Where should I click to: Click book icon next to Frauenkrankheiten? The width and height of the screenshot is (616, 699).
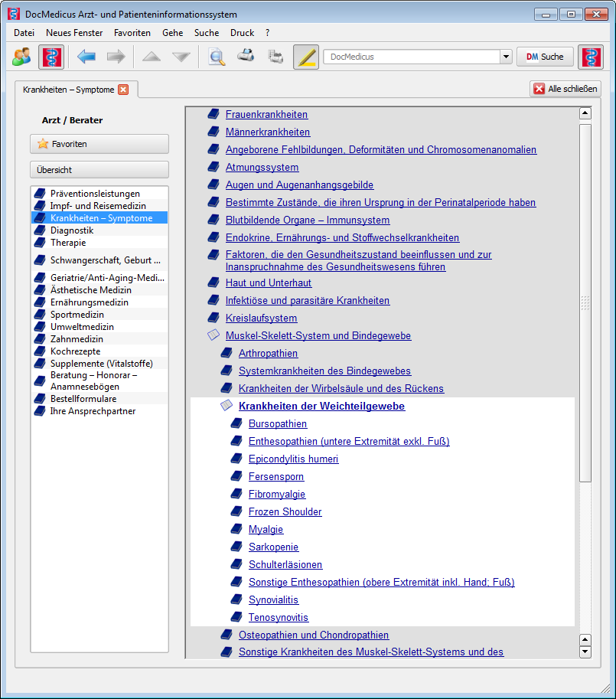click(x=213, y=114)
